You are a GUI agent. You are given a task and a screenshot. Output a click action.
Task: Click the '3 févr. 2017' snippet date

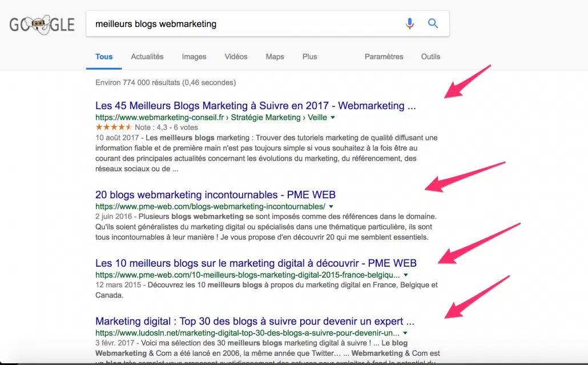pyautogui.click(x=115, y=343)
